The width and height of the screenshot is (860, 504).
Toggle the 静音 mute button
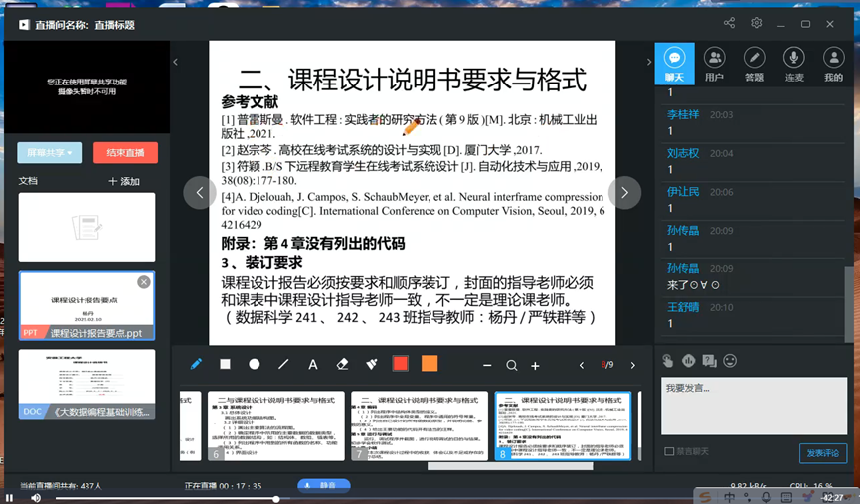coord(323,486)
